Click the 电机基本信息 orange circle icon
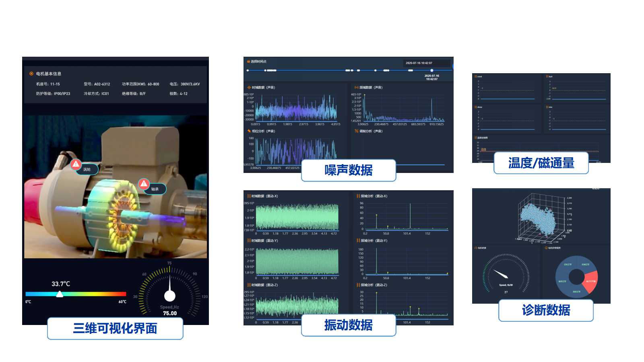This screenshot has width=644, height=362. (x=31, y=74)
